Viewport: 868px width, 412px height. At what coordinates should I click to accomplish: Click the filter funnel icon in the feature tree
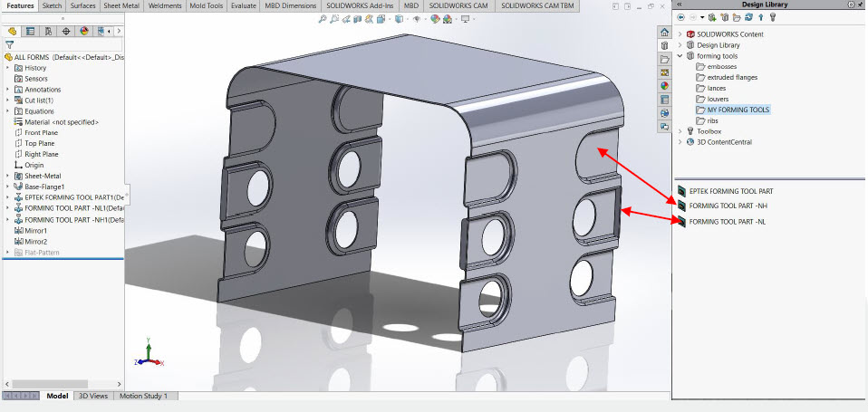(9, 44)
